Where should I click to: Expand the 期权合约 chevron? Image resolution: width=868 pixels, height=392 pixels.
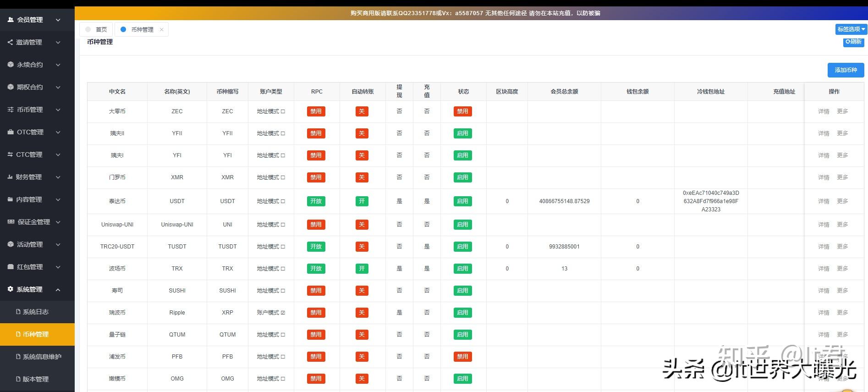58,87
